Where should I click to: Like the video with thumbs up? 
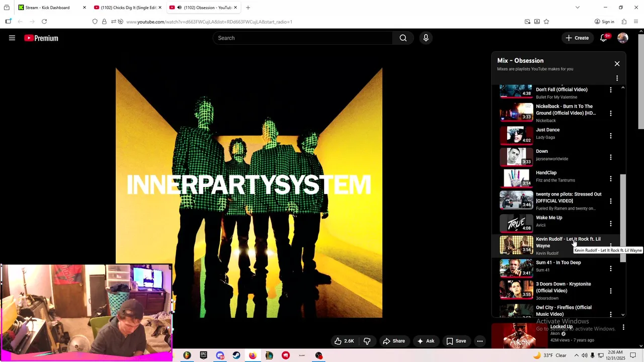click(x=344, y=341)
